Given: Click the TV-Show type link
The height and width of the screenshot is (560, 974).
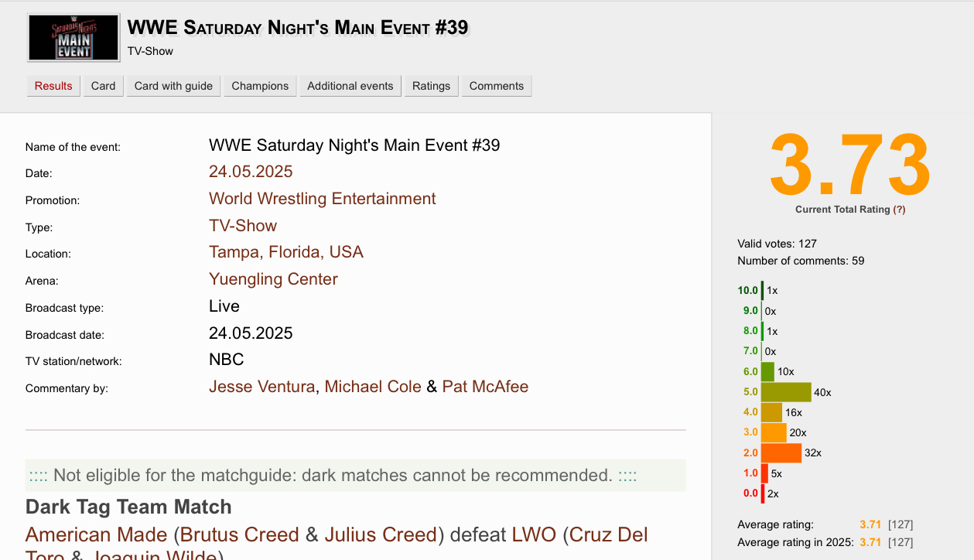Looking at the screenshot, I should point(242,226).
